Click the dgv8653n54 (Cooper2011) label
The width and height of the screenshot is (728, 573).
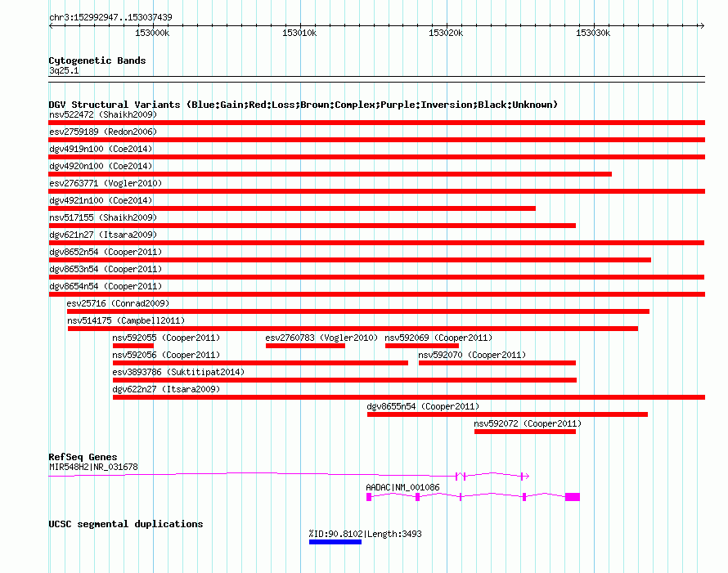click(x=106, y=269)
